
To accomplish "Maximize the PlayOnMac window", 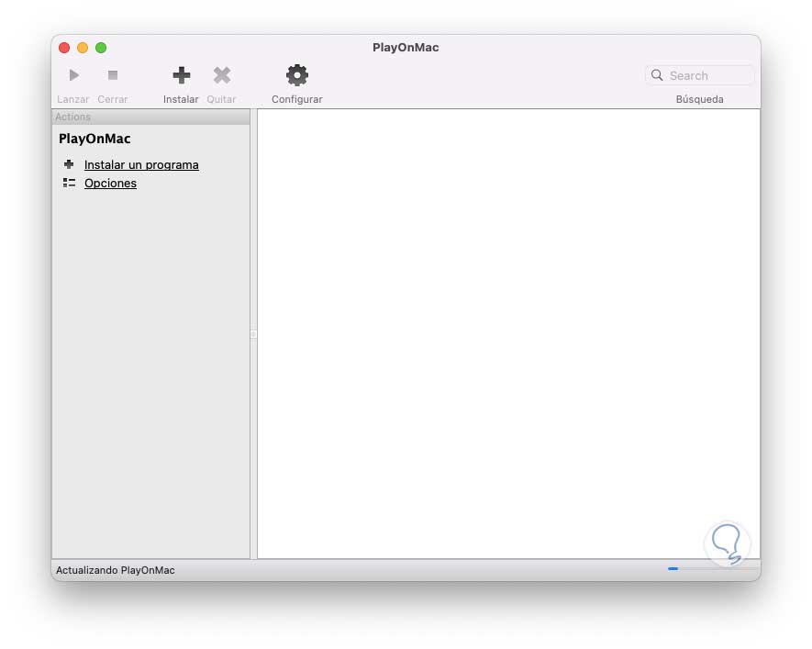I will [101, 48].
